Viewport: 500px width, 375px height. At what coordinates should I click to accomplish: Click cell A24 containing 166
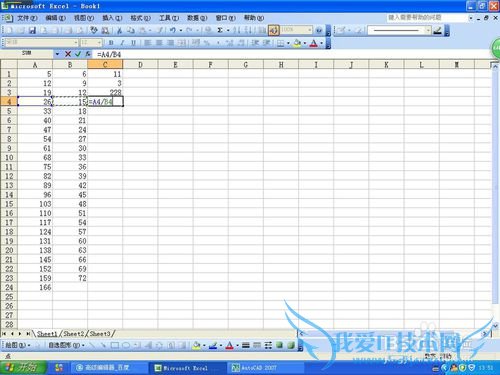(x=35, y=287)
